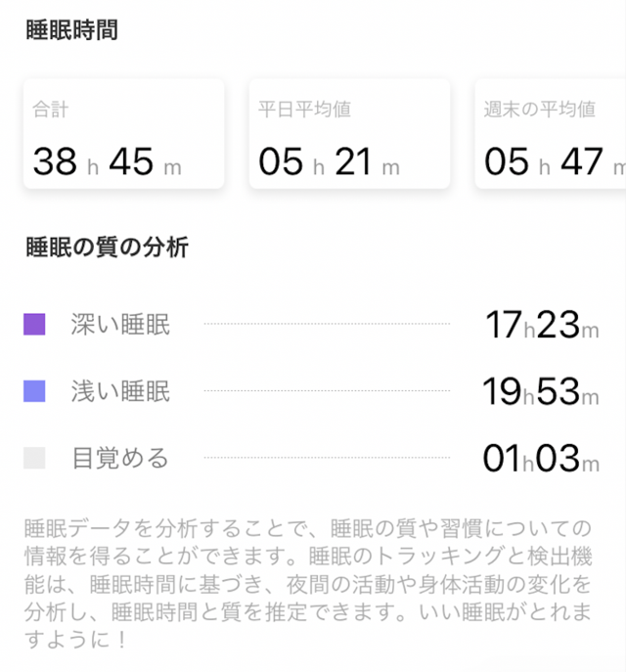Tap the 17h23m deep sleep duration
Viewport: 626px width, 672px height.
541,326
